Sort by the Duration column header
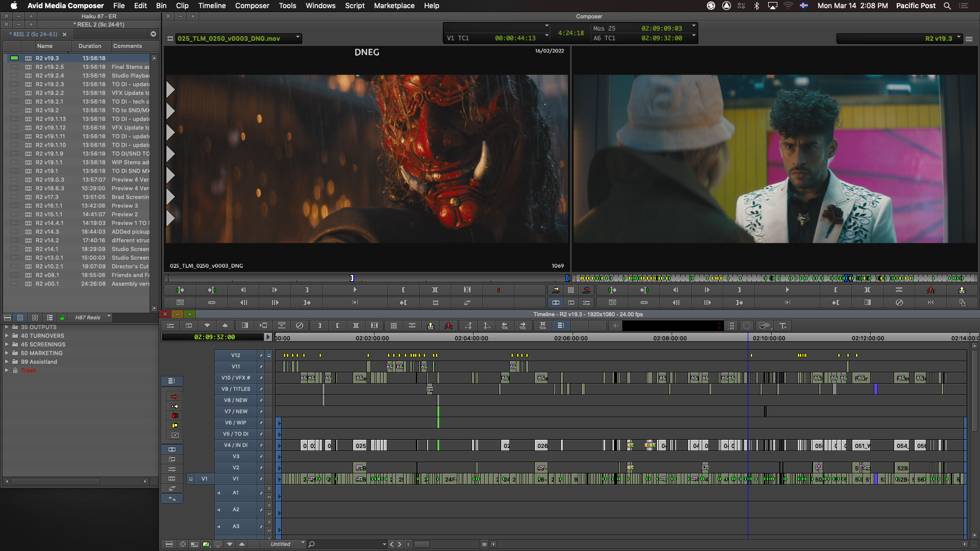This screenshot has width=980, height=551. (90, 46)
